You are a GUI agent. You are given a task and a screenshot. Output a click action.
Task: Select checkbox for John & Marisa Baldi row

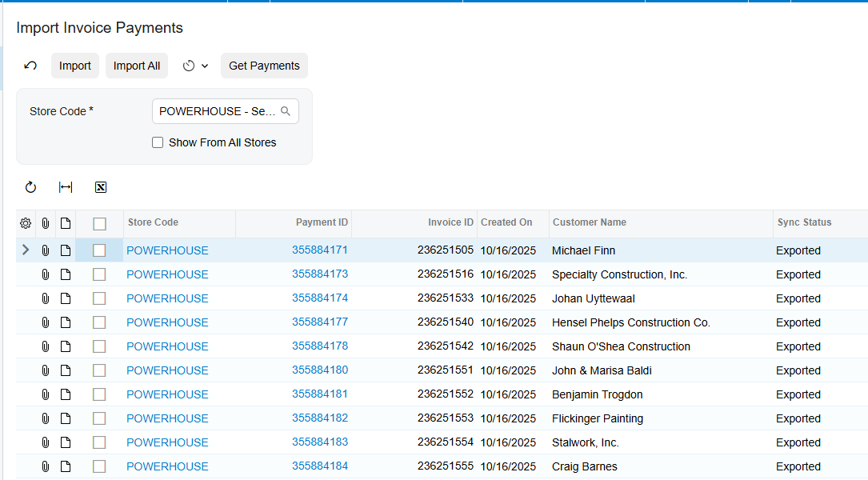[x=99, y=370]
